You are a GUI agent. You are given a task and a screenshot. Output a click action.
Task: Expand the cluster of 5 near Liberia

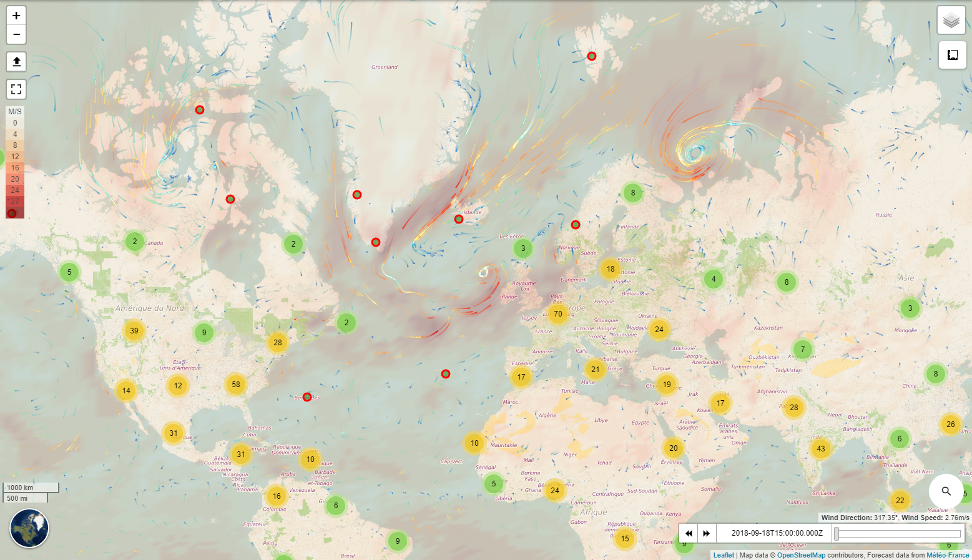coord(494,484)
